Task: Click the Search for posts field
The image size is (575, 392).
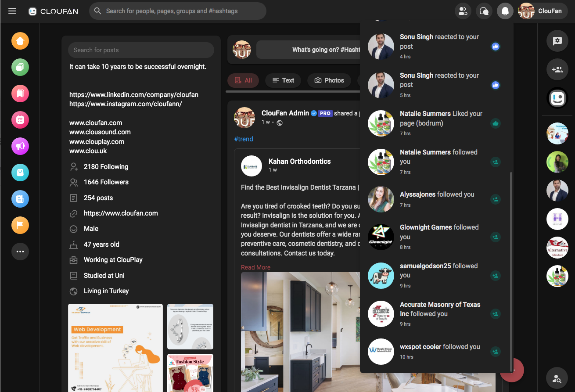Action: [141, 50]
